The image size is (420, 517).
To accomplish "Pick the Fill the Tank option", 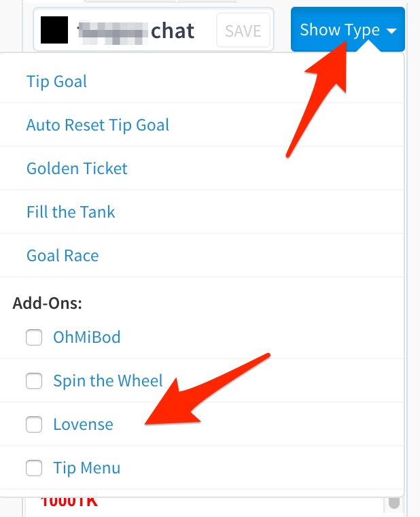I will tap(71, 212).
